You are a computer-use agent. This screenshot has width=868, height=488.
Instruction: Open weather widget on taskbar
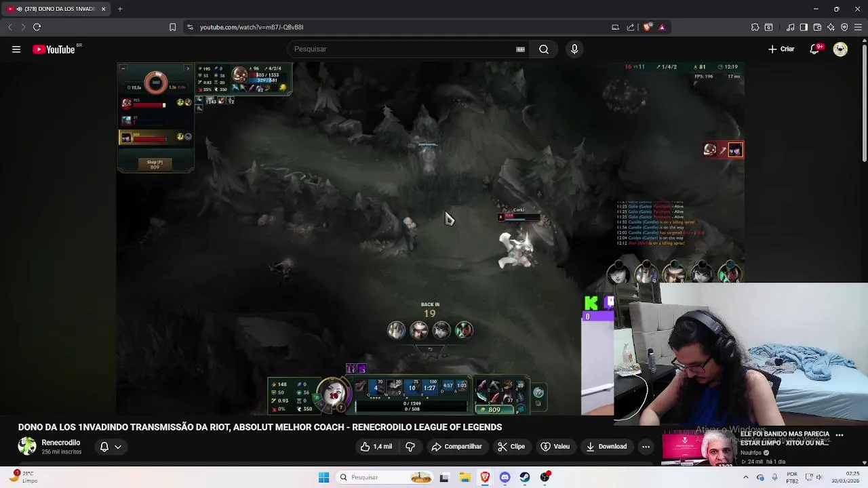(x=23, y=477)
